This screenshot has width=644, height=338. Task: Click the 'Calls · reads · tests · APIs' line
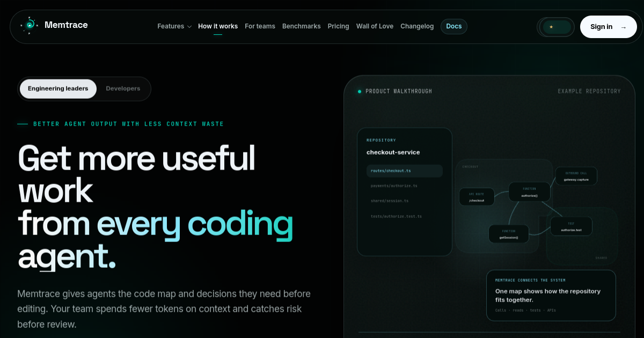525,311
